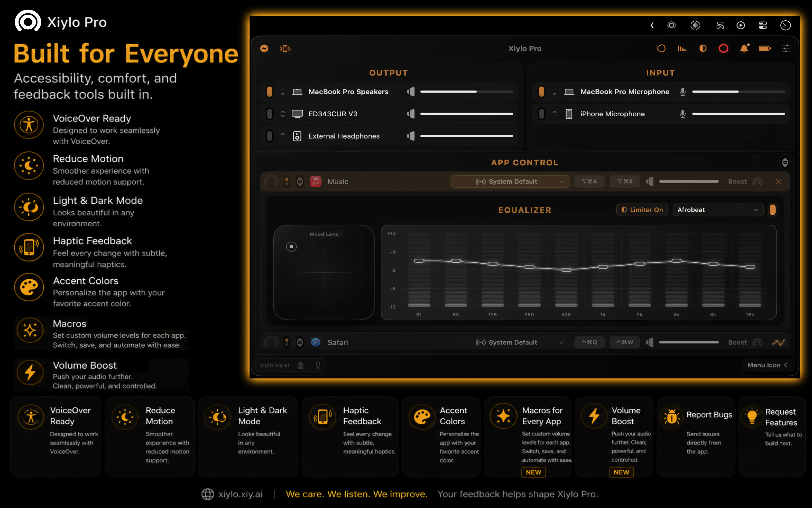Open the Afrobeat equalizer preset dropdown
This screenshot has height=508, width=812.
(718, 210)
